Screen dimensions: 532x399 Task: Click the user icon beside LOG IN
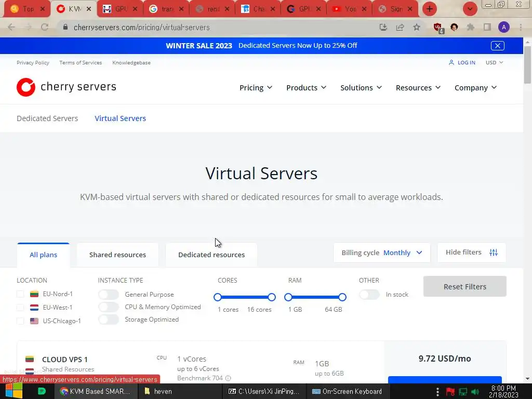tap(451, 62)
